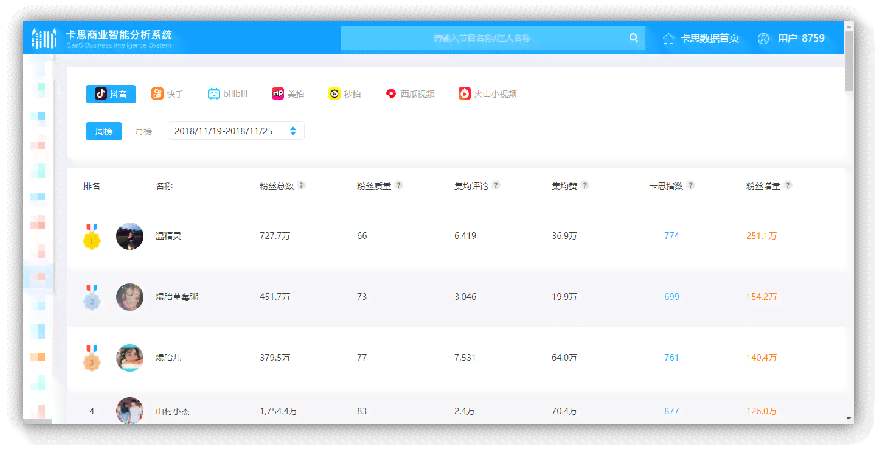The height and width of the screenshot is (450, 880).
Task: Open avatar of the rank 3 creator
Action: pyautogui.click(x=130, y=357)
